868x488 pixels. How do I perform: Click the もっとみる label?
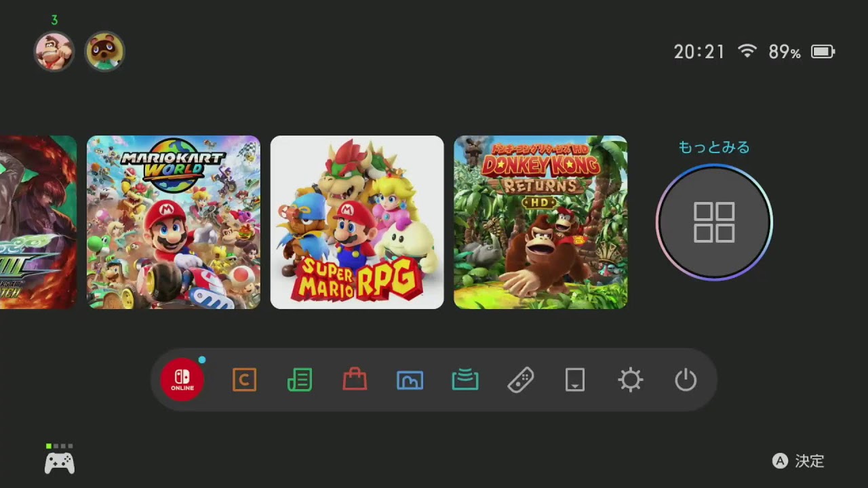[714, 147]
